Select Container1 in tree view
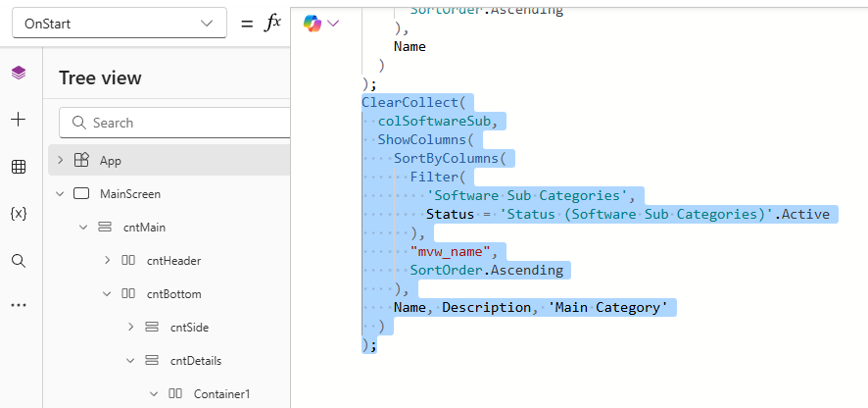The image size is (868, 408). click(221, 393)
